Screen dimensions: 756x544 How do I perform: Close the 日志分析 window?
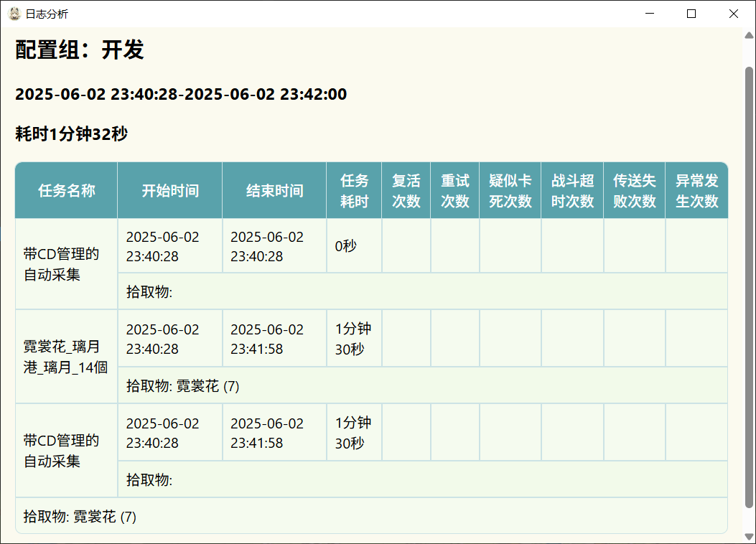click(733, 14)
